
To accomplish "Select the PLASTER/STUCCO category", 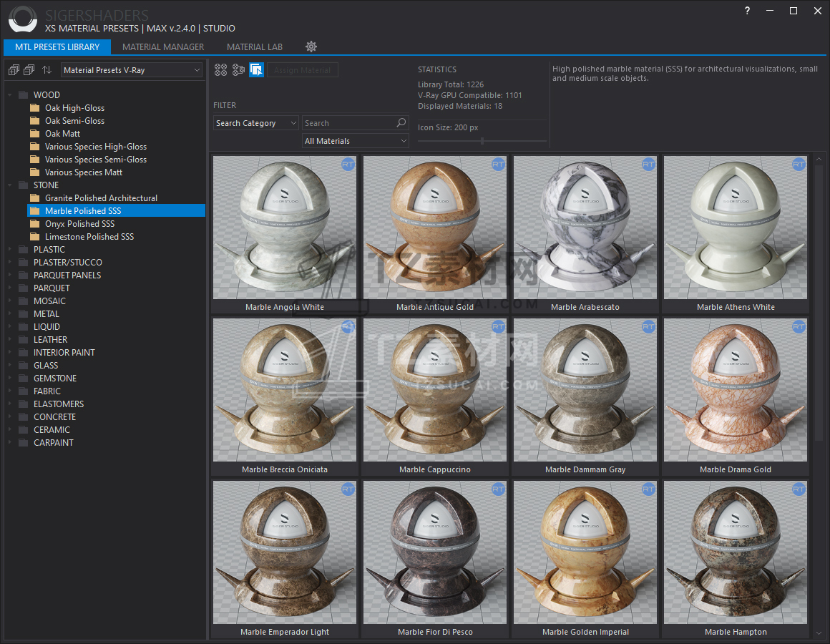I will click(68, 263).
